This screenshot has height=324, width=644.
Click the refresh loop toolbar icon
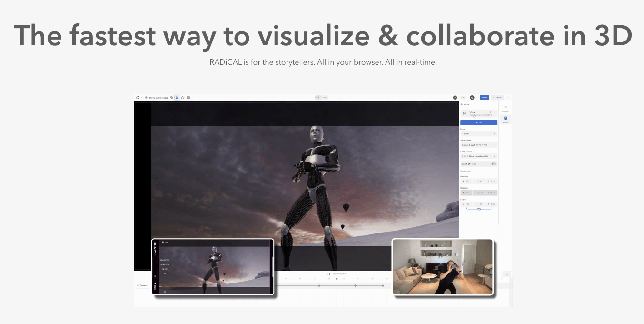coord(183,97)
